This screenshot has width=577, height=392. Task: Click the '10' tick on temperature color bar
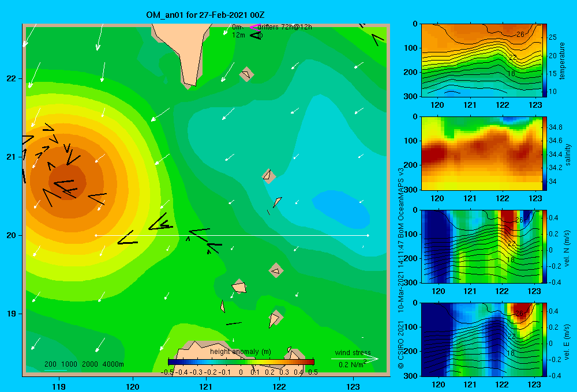tap(552, 92)
